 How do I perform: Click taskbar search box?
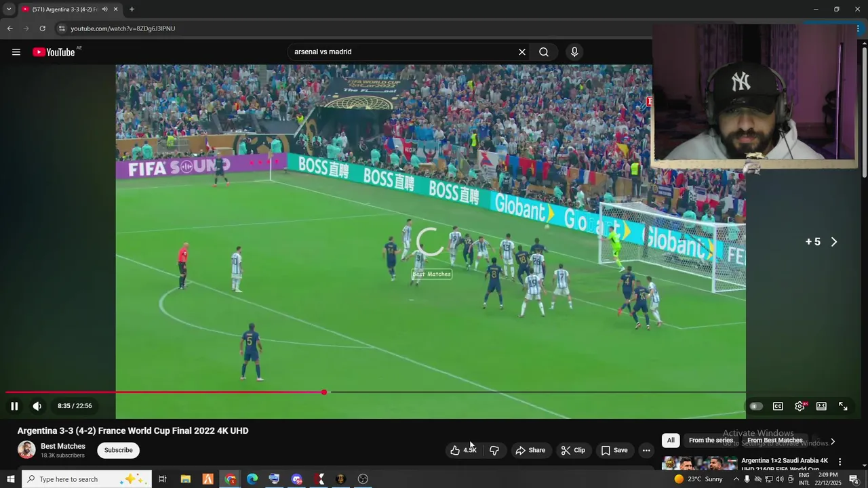[86, 479]
